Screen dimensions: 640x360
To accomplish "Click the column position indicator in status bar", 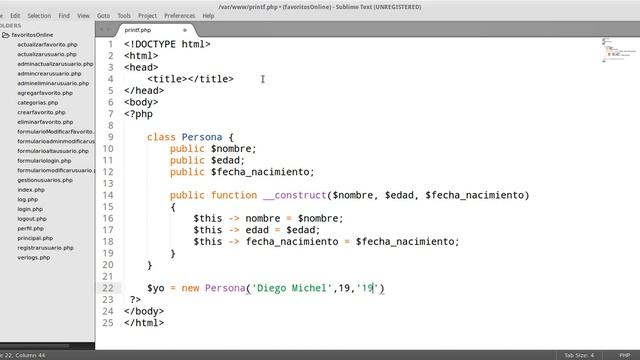I will [22, 355].
